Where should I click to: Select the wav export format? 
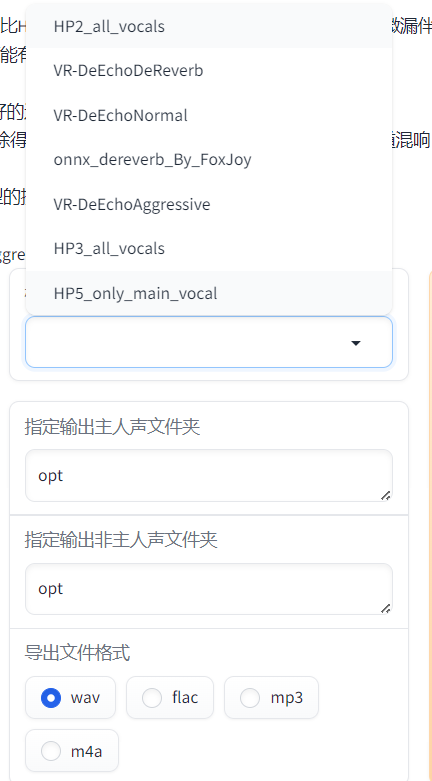70,697
